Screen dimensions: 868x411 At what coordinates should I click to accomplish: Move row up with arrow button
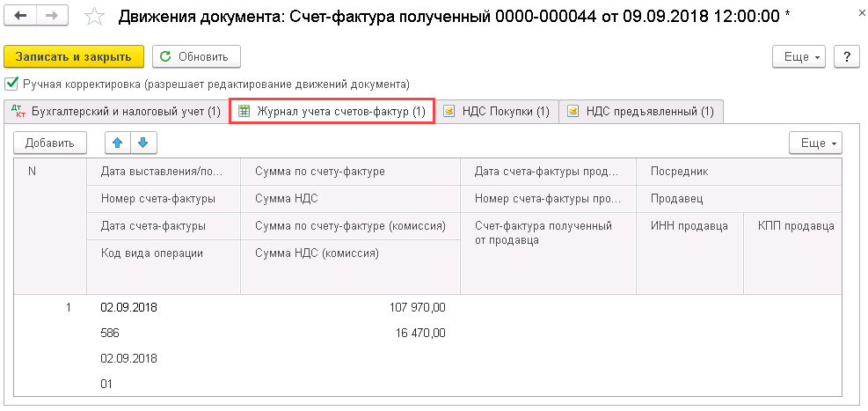[x=118, y=143]
